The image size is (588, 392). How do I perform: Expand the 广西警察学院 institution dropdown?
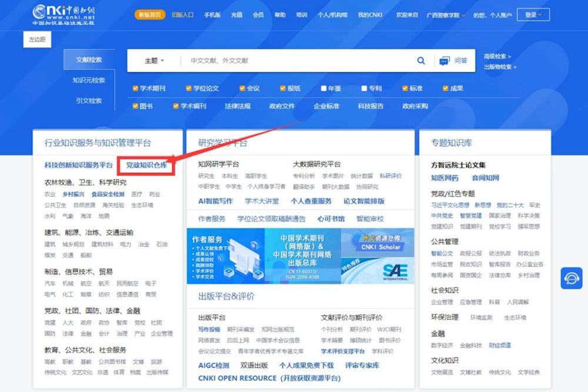tap(446, 15)
